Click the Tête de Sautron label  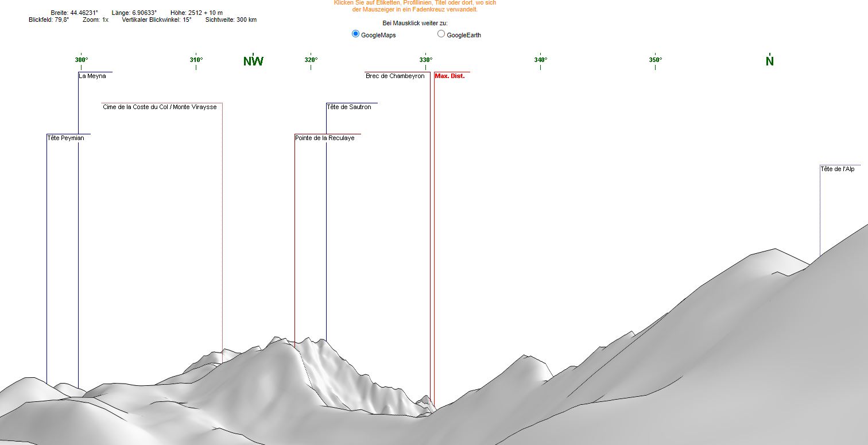(349, 107)
